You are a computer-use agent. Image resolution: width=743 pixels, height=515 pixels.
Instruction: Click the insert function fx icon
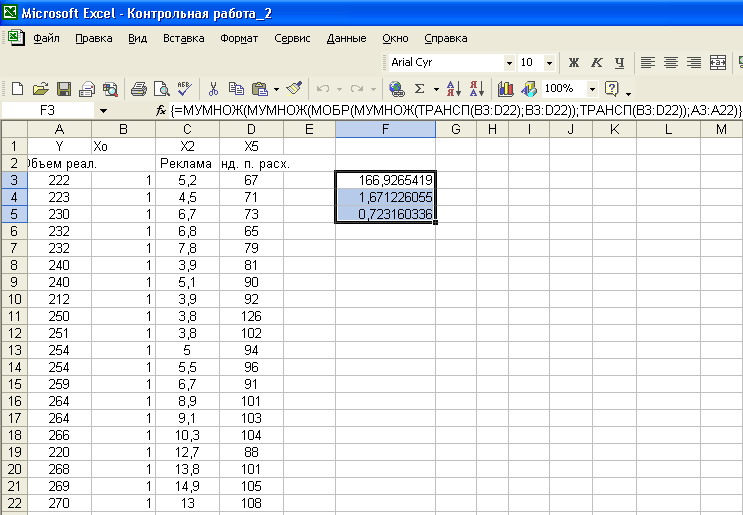click(161, 110)
